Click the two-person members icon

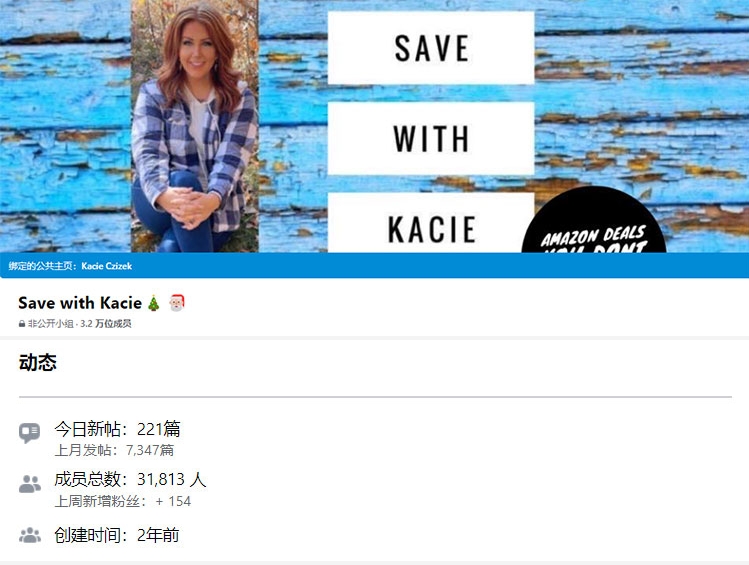coord(30,484)
